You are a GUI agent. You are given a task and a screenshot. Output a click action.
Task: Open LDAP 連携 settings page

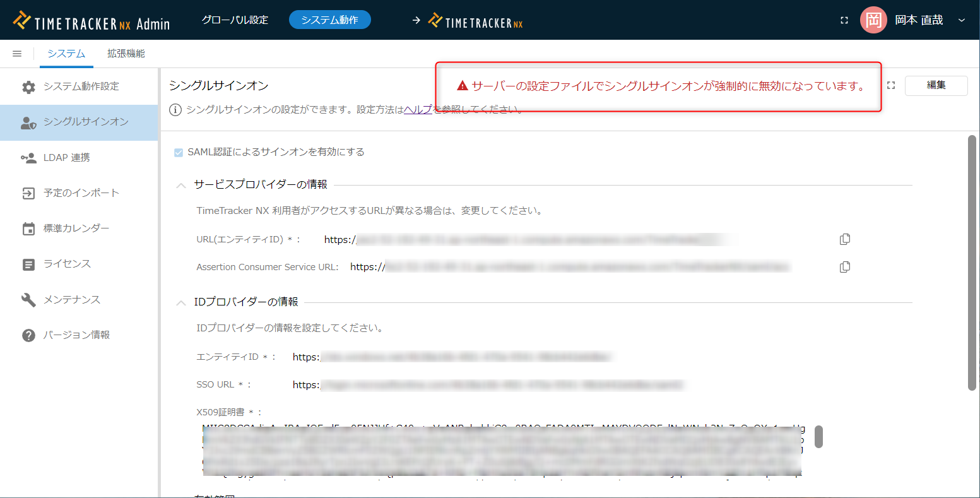pyautogui.click(x=66, y=158)
